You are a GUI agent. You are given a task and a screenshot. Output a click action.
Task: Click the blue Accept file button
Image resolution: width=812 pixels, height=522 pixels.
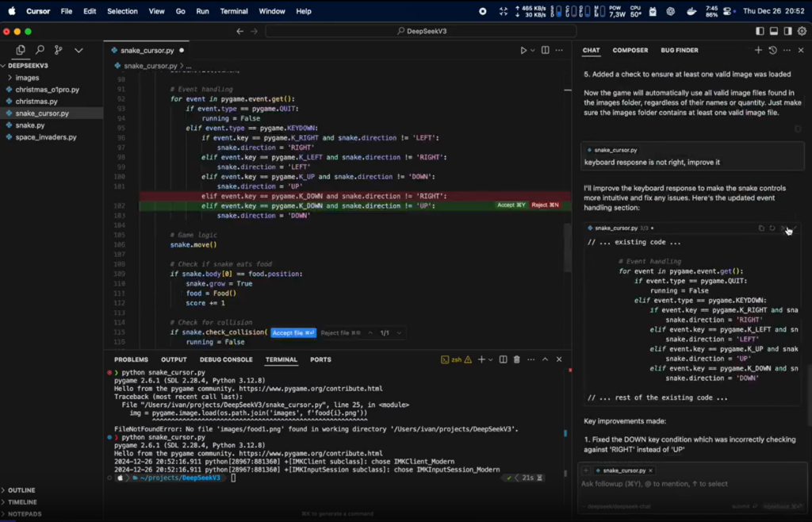(293, 333)
